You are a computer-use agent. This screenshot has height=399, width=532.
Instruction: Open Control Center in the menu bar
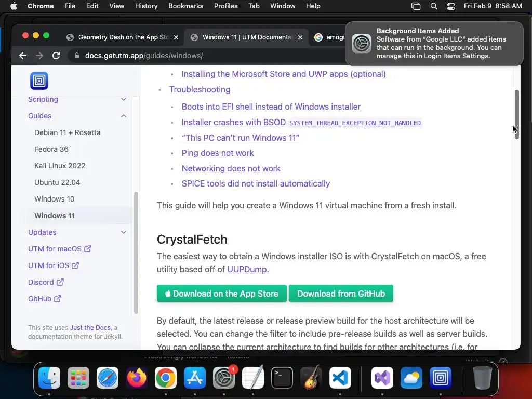(451, 6)
